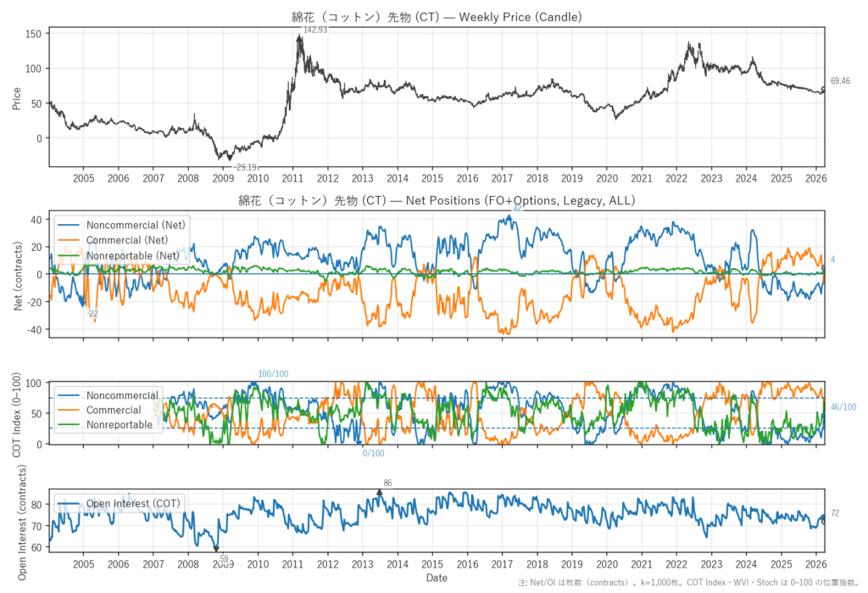
Task: Click the 72 latest open interest label
Action: click(835, 514)
